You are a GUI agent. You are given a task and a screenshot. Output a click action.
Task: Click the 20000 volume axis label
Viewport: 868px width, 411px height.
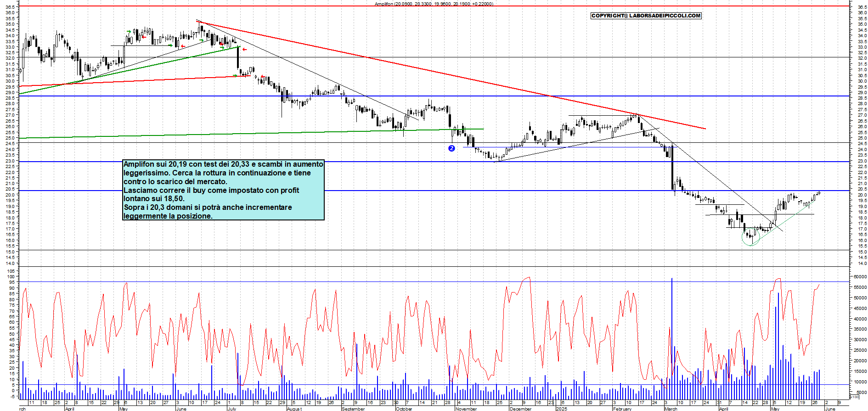860,361
